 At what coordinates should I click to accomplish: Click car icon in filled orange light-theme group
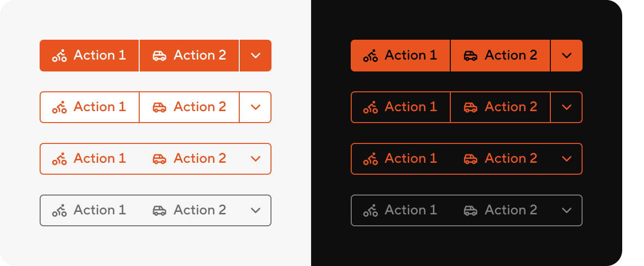click(160, 56)
